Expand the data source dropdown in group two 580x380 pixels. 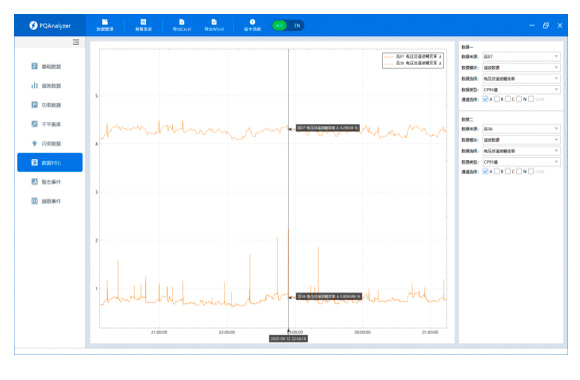coord(521,128)
